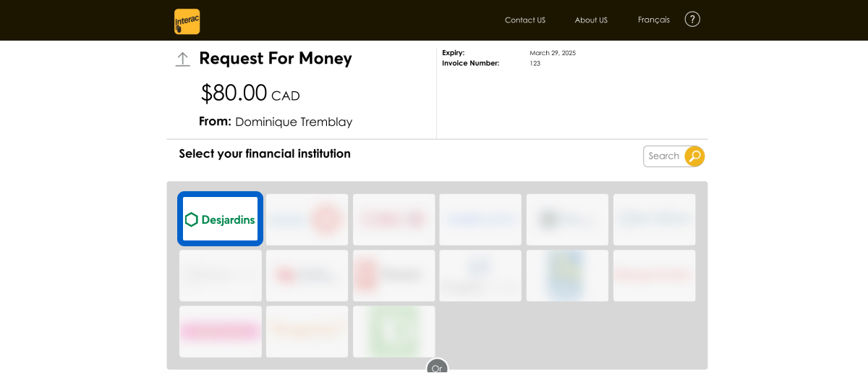Screen dimensions: 868x373
Task: Click the orange magnifying glass search button
Action: point(694,156)
